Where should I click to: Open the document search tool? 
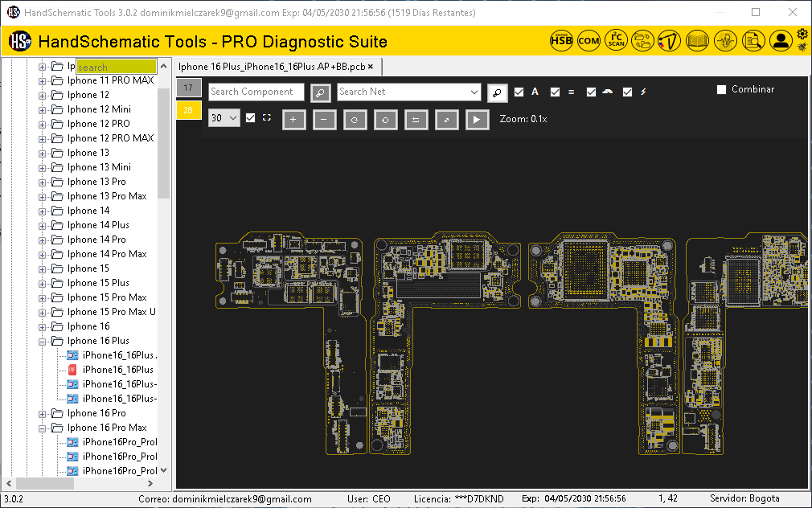click(x=753, y=40)
